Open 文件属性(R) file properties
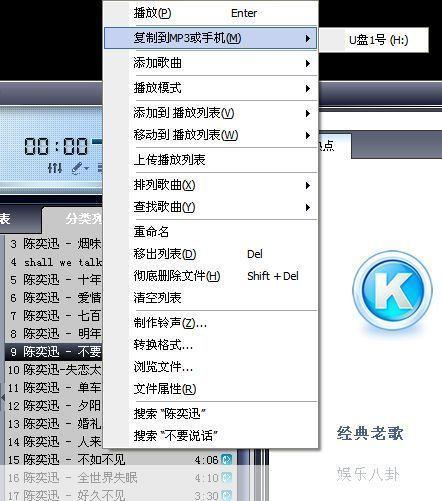Image resolution: width=442 pixels, height=501 pixels. (x=211, y=389)
